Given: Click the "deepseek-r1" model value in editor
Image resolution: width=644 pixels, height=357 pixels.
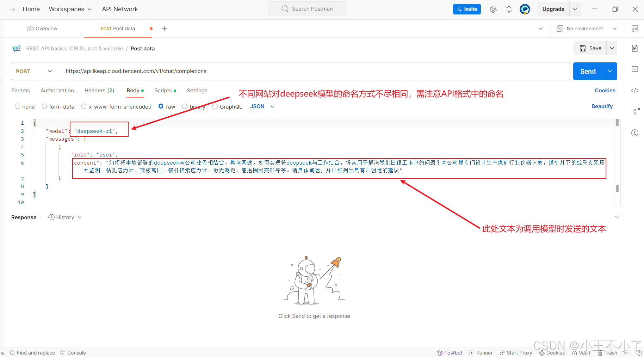Looking at the screenshot, I should pos(94,131).
